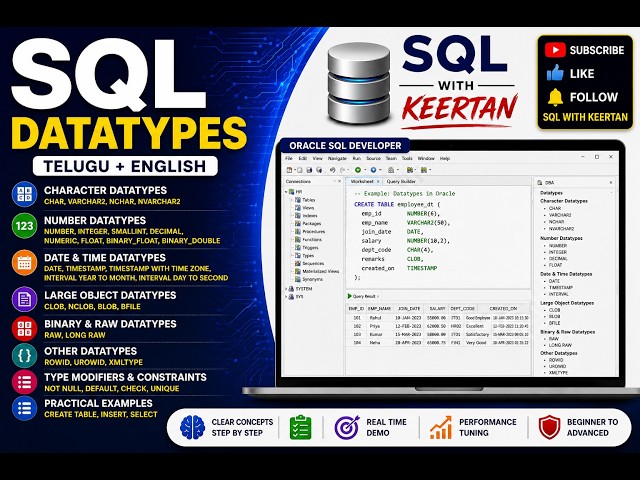Screen dimensions: 640x480
Task: Click the yellow bell Follow icon
Action: [x=555, y=97]
